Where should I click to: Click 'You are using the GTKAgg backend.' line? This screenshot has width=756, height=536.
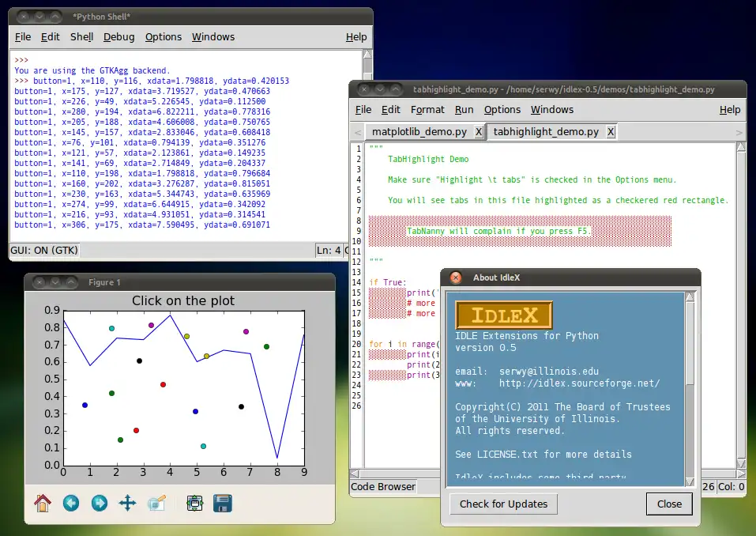coord(92,70)
